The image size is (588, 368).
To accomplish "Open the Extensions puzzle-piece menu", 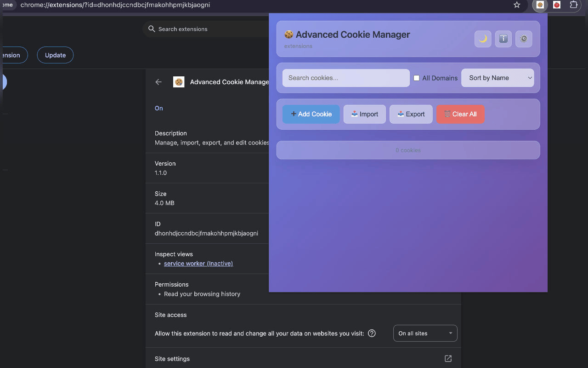I will [x=574, y=5].
